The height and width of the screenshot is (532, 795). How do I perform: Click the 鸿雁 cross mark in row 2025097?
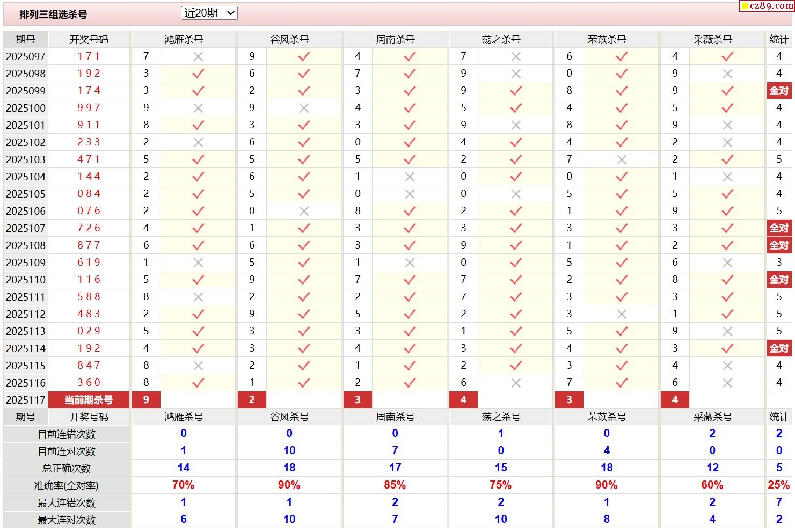(198, 56)
